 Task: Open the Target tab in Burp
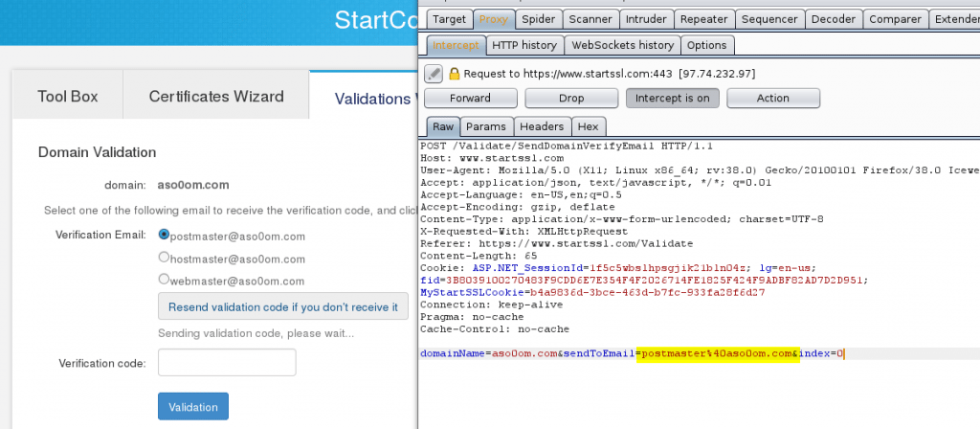pos(450,19)
